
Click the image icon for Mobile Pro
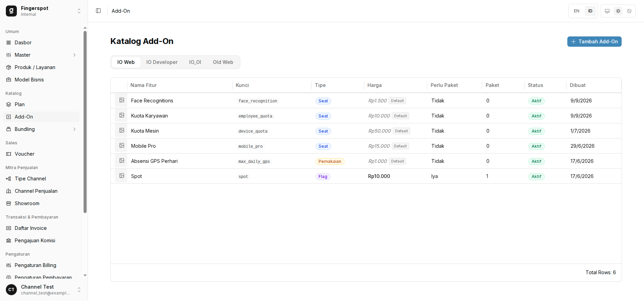(122, 145)
